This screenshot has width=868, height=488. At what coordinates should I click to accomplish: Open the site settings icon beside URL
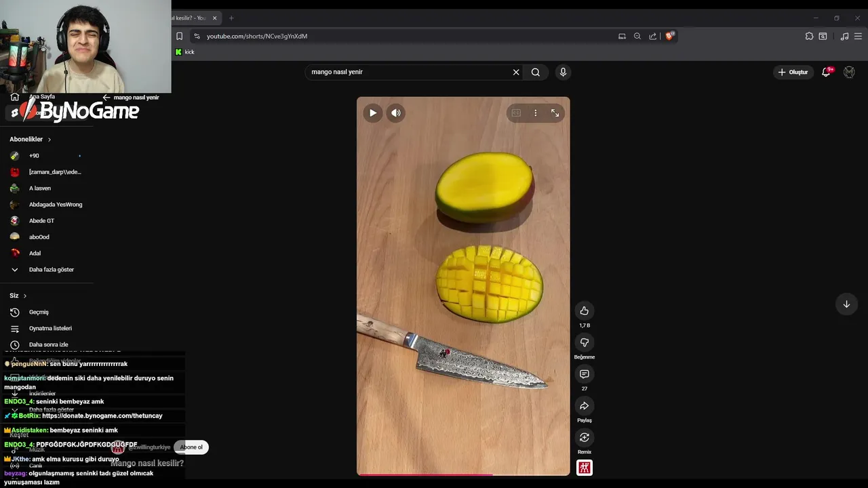(197, 36)
